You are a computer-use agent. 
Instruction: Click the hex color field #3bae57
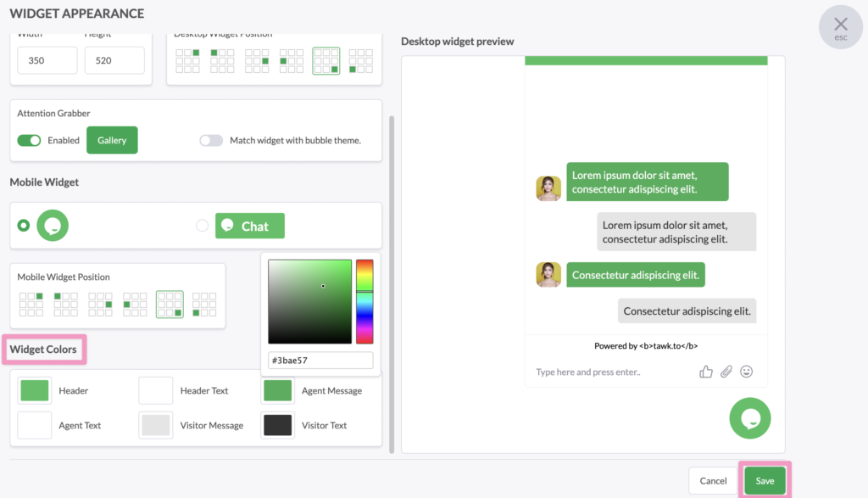tap(320, 360)
